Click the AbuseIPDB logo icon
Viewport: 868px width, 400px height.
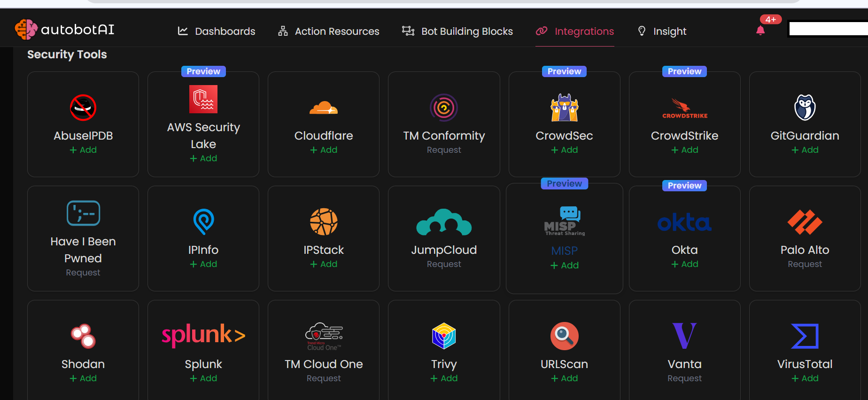point(83,108)
